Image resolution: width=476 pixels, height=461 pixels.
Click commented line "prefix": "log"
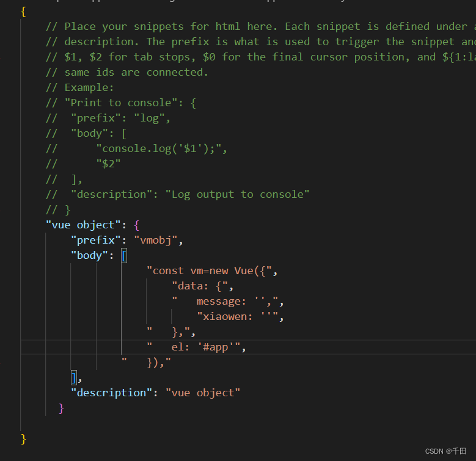click(108, 118)
